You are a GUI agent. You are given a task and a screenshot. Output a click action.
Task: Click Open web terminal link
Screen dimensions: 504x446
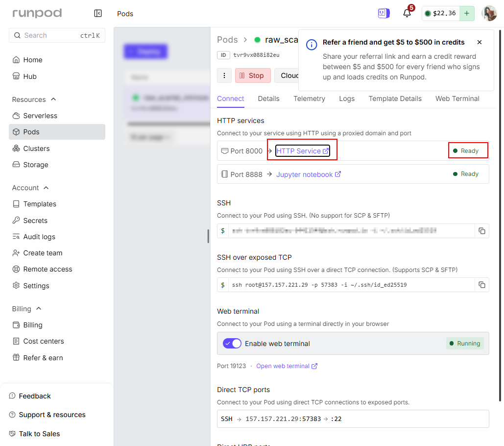287,366
